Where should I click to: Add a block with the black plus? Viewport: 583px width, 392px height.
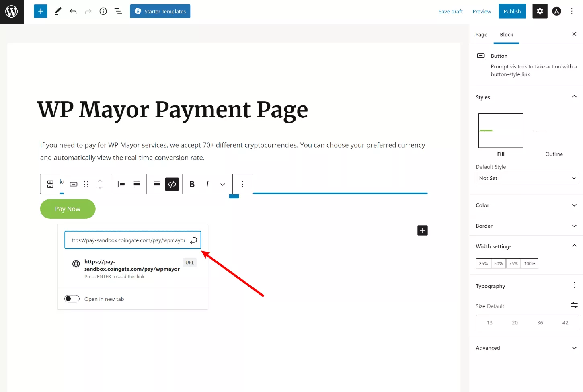pyautogui.click(x=423, y=230)
